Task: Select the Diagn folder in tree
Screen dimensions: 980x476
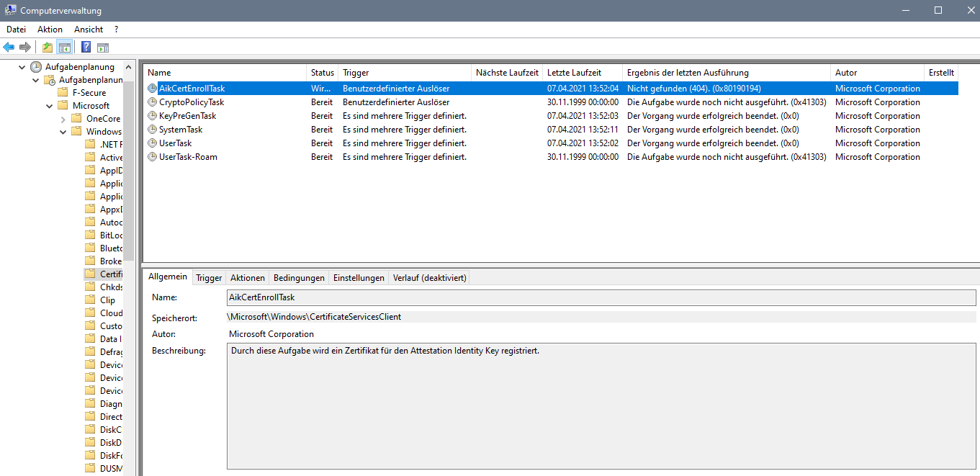Action: coord(111,404)
